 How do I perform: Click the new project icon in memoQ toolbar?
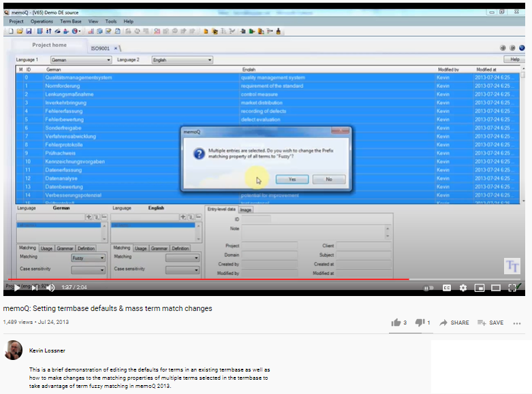click(x=11, y=31)
